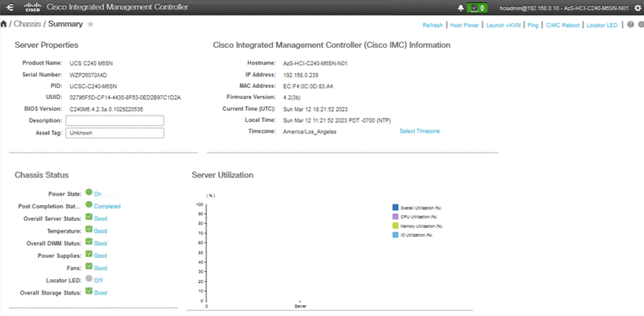Viewport: 644px width, 316px height.
Task: Select the UUID value text
Action: pos(125,98)
